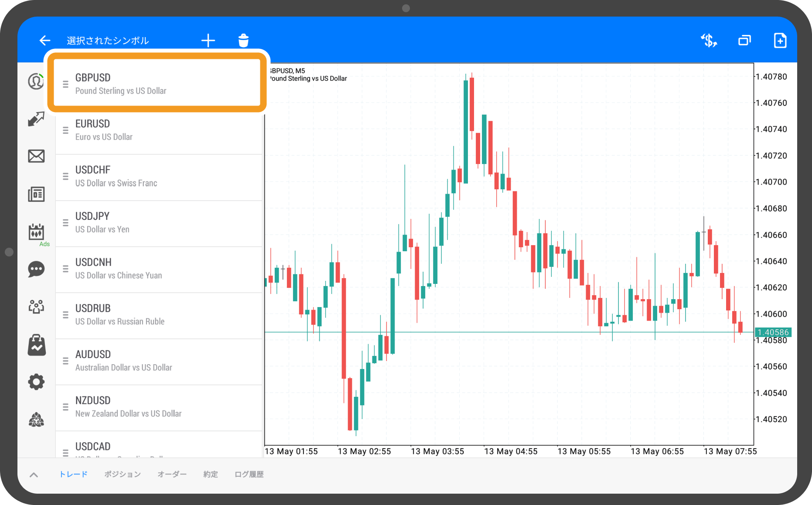The height and width of the screenshot is (505, 812).
Task: Select the USDRUB symbol row
Action: tap(158, 315)
